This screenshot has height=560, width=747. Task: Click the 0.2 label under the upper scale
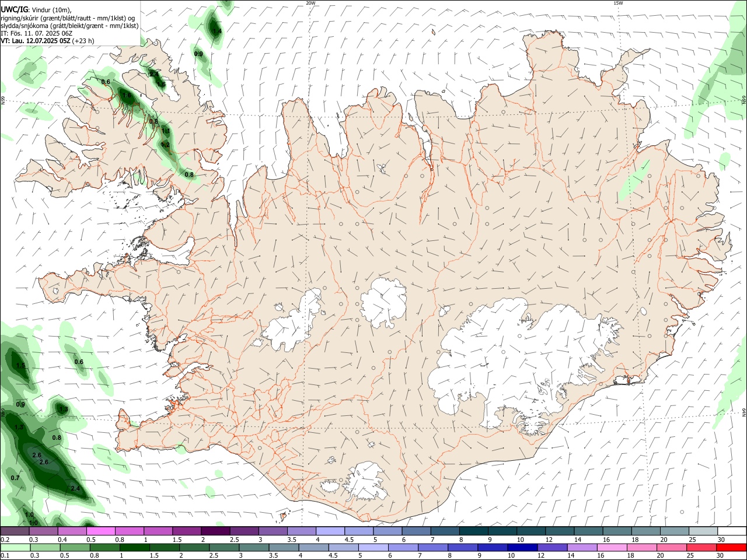[x=5, y=540]
